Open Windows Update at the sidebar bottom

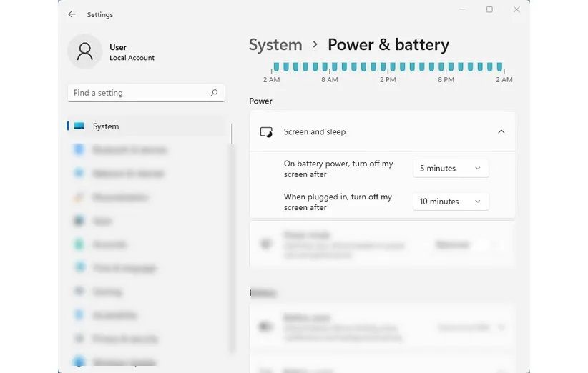pyautogui.click(x=123, y=362)
